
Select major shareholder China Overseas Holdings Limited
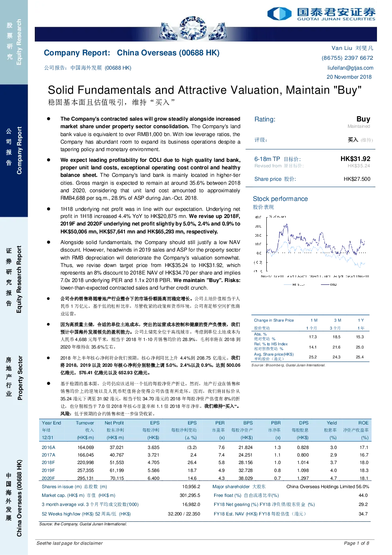click(321, 487)
